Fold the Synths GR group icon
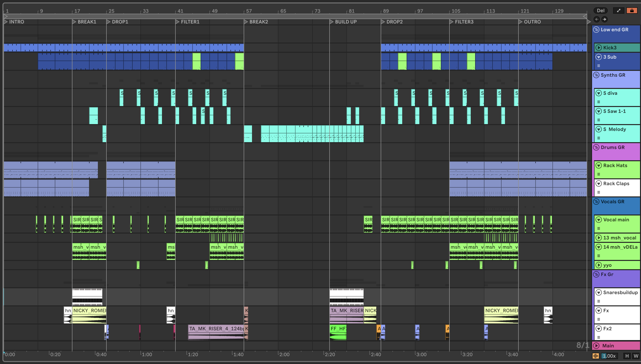 [x=596, y=75]
